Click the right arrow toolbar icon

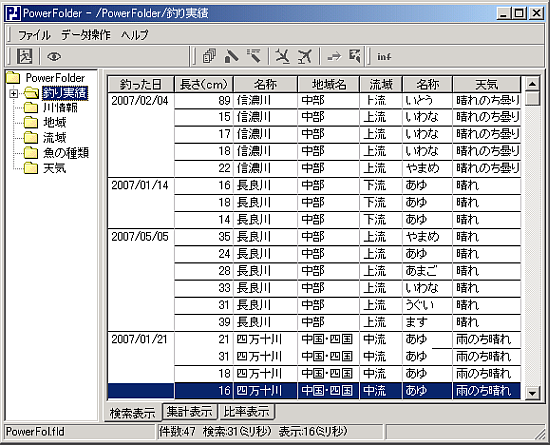334,56
